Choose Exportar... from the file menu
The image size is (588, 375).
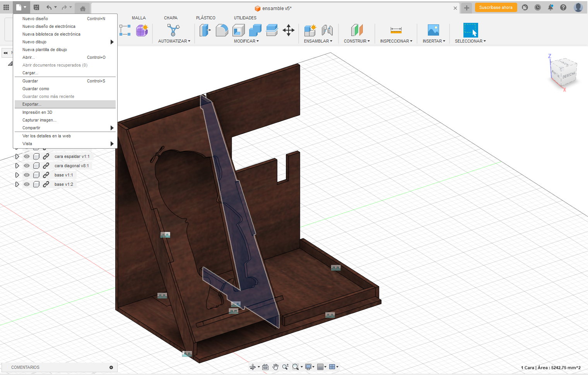click(32, 104)
